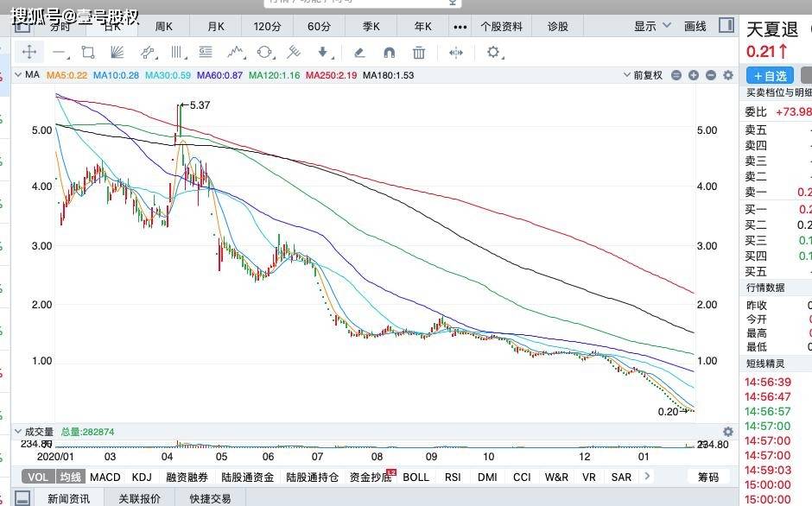Click the 自选 add-to-watchlist button
The height and width of the screenshot is (506, 812).
pos(769,76)
